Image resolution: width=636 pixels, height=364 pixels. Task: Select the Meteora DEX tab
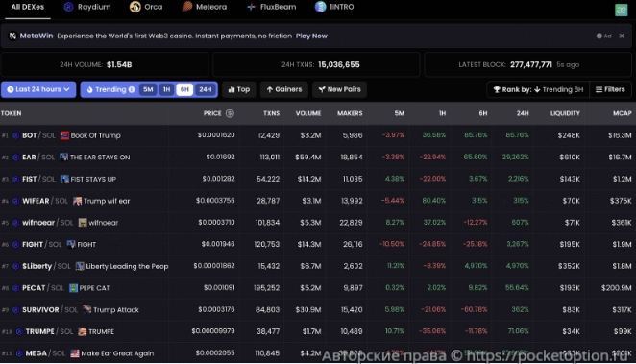[205, 7]
